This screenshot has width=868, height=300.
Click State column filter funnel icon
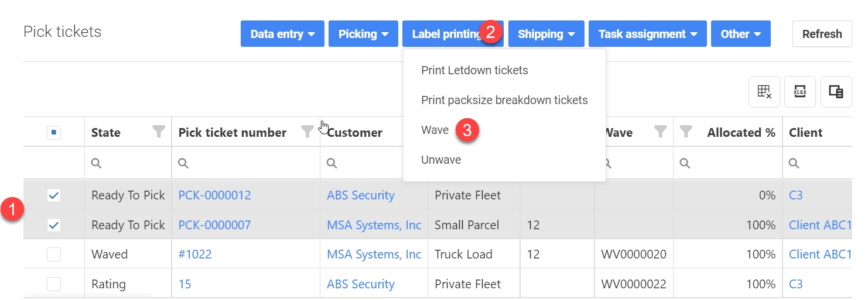[158, 132]
